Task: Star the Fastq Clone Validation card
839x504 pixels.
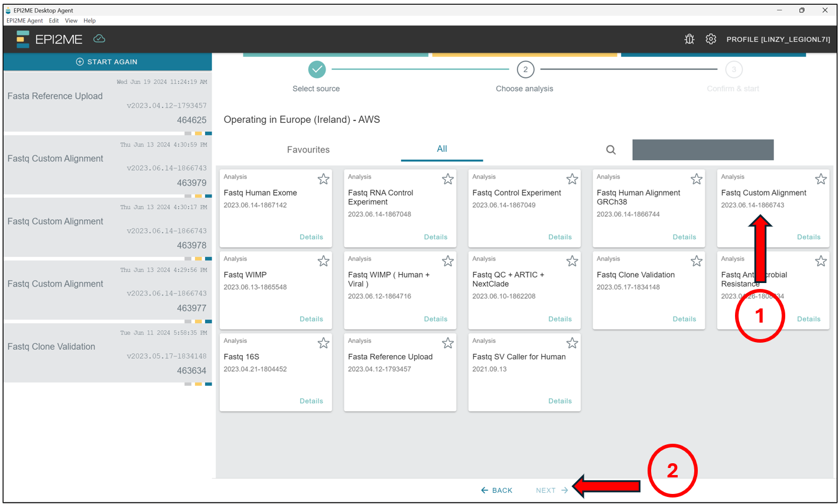Action: [x=697, y=261]
